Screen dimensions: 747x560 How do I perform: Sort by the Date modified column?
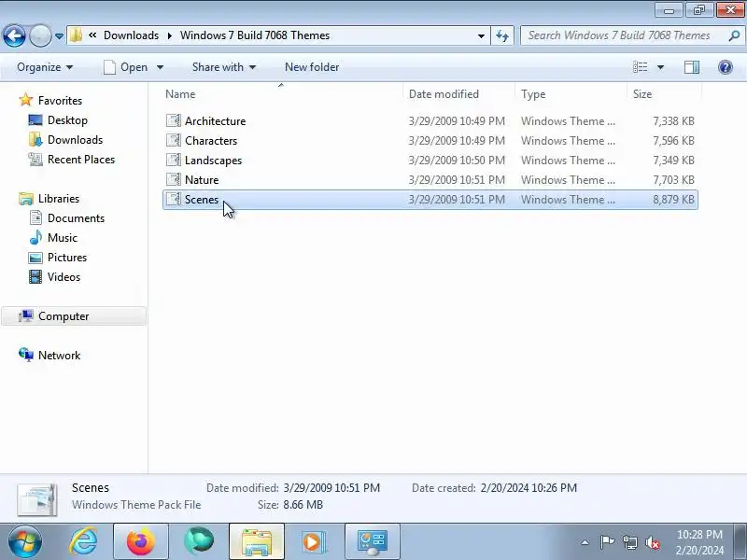pyautogui.click(x=458, y=94)
